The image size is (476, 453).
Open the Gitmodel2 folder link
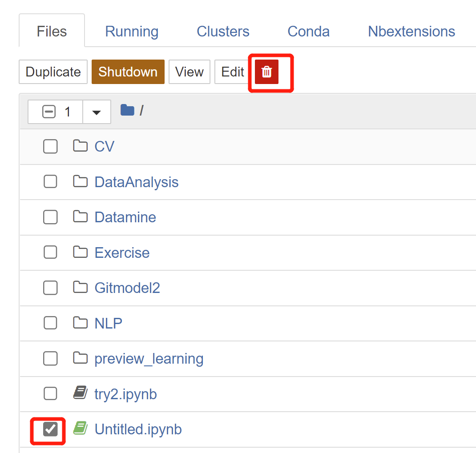127,288
